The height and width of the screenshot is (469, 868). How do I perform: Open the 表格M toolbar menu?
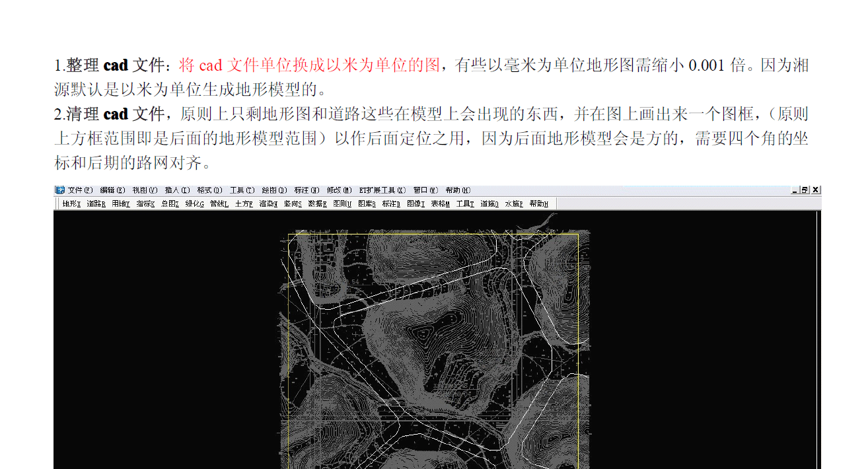[x=440, y=204]
